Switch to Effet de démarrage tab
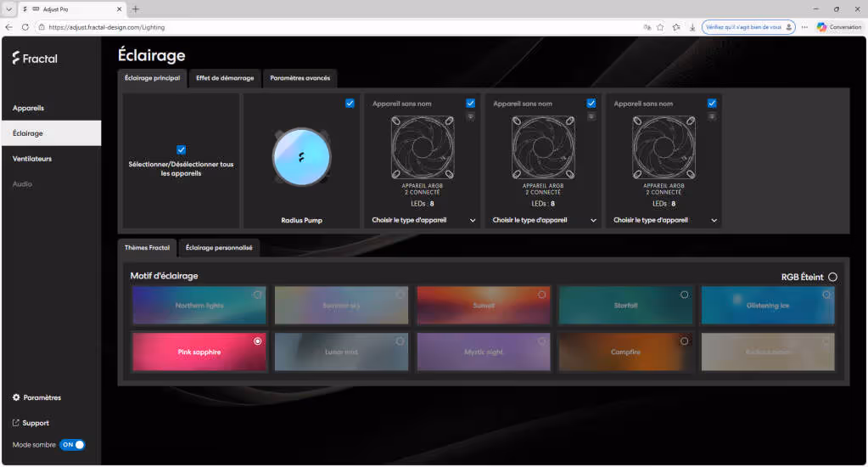Viewport: 868px width, 467px height. 225,78
